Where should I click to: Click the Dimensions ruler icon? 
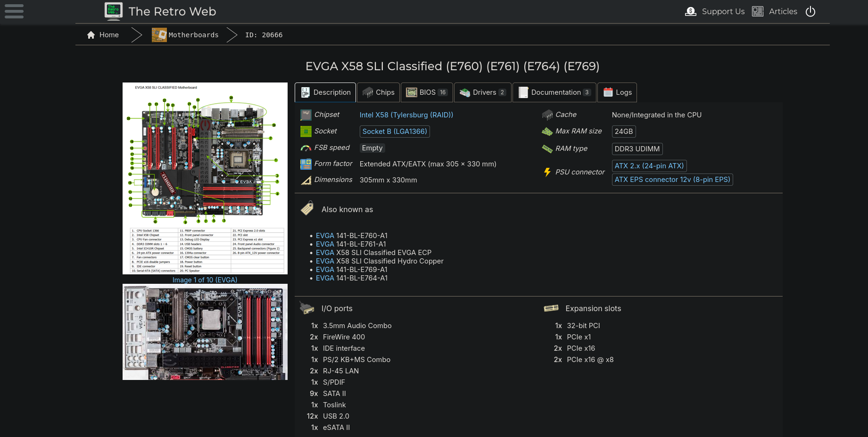[x=306, y=180]
